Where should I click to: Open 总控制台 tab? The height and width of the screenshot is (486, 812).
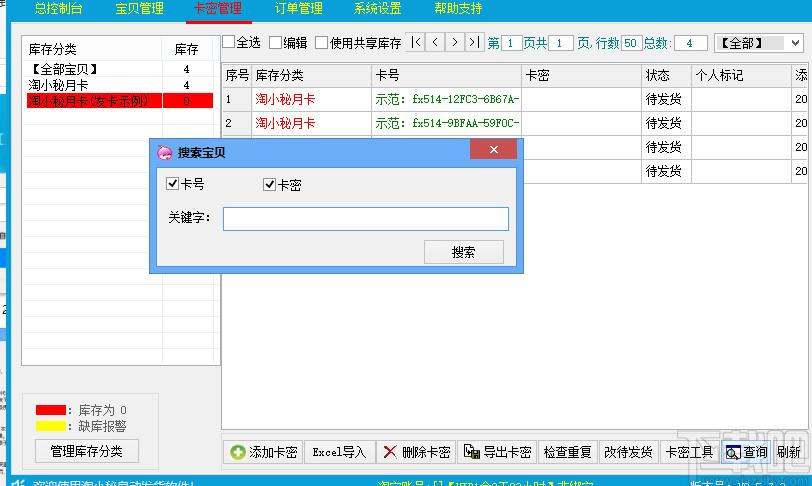(59, 9)
